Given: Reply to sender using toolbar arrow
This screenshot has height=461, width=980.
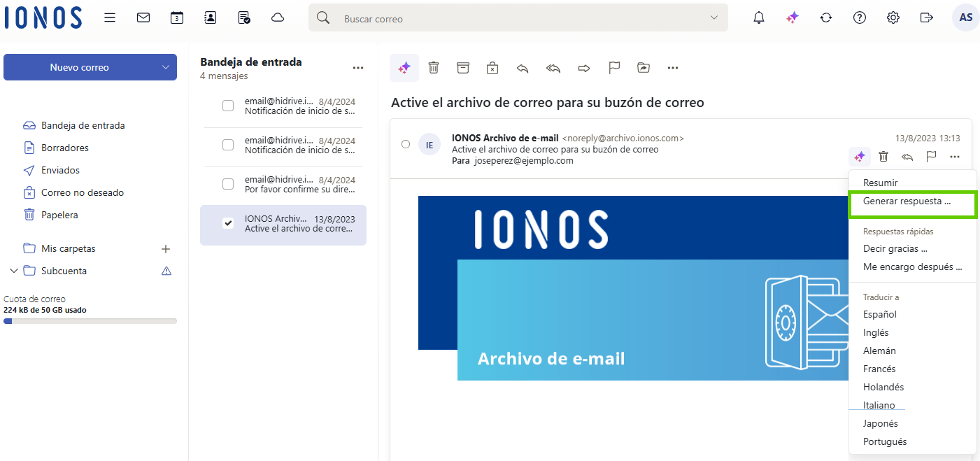Looking at the screenshot, I should click(x=523, y=68).
